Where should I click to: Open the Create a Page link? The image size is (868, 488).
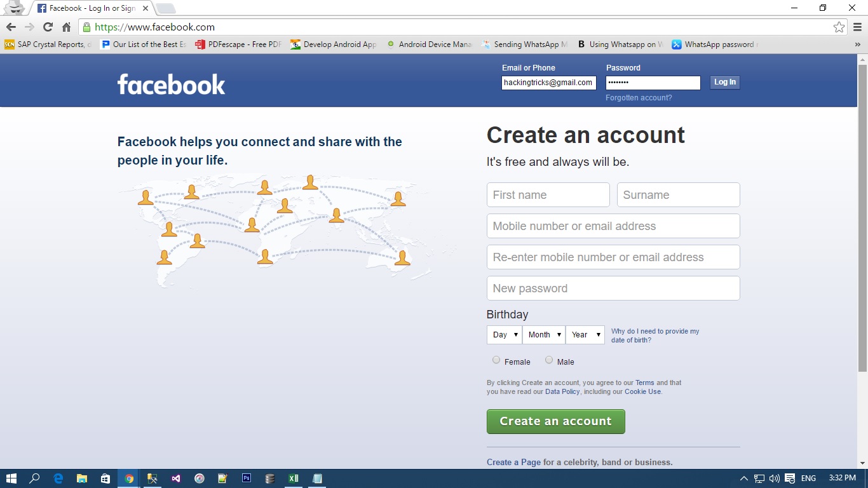click(x=513, y=463)
